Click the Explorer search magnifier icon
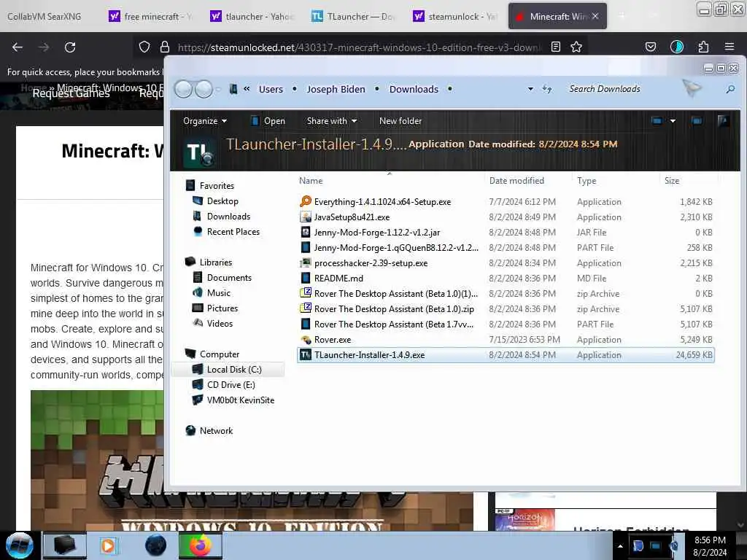This screenshot has width=747, height=560. (729, 89)
